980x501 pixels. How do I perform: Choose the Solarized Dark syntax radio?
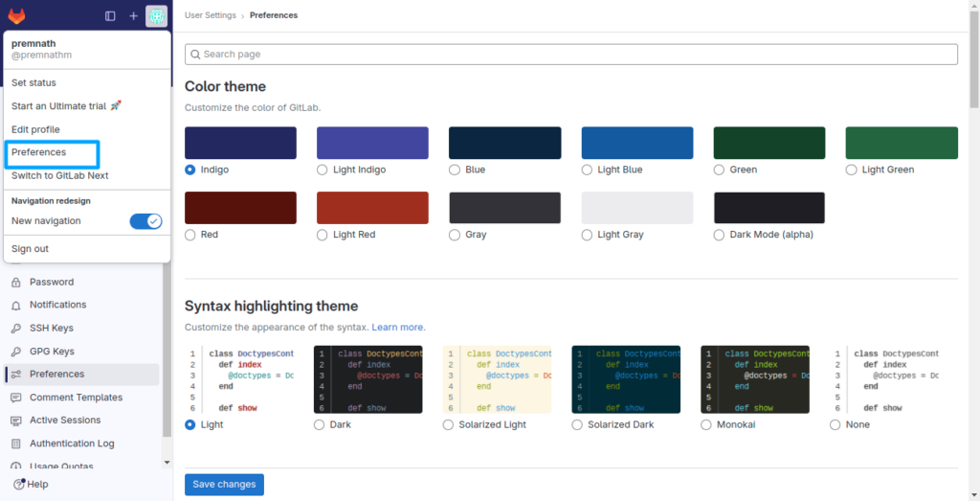coord(578,424)
